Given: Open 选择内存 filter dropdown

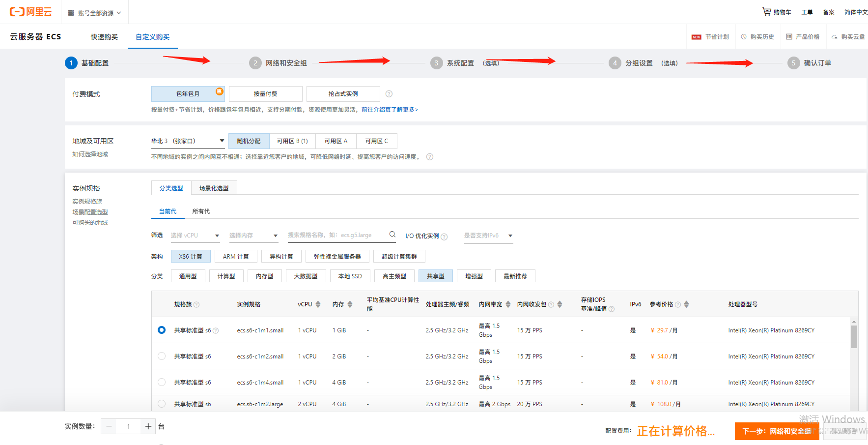Looking at the screenshot, I should [x=253, y=236].
